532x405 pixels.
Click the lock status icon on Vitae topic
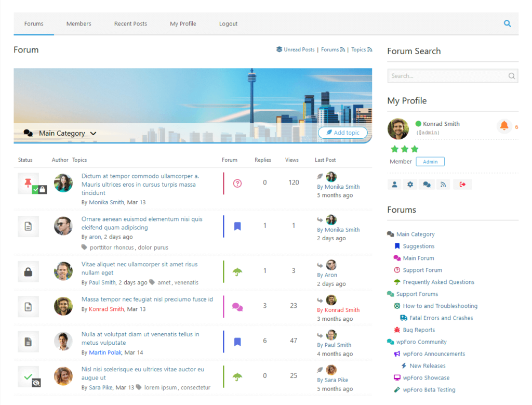pos(28,271)
